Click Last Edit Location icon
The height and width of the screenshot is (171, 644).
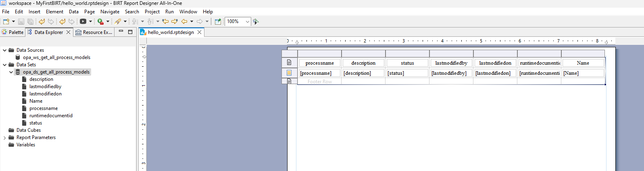point(165,21)
